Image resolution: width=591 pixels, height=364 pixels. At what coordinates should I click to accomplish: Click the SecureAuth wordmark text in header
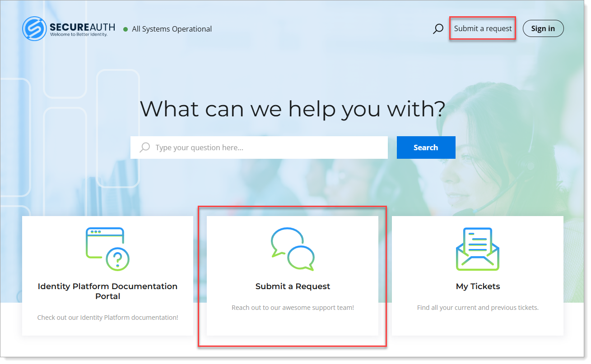tap(82, 27)
